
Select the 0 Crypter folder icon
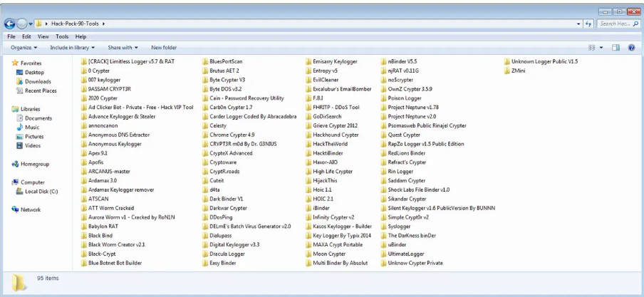[x=84, y=71]
